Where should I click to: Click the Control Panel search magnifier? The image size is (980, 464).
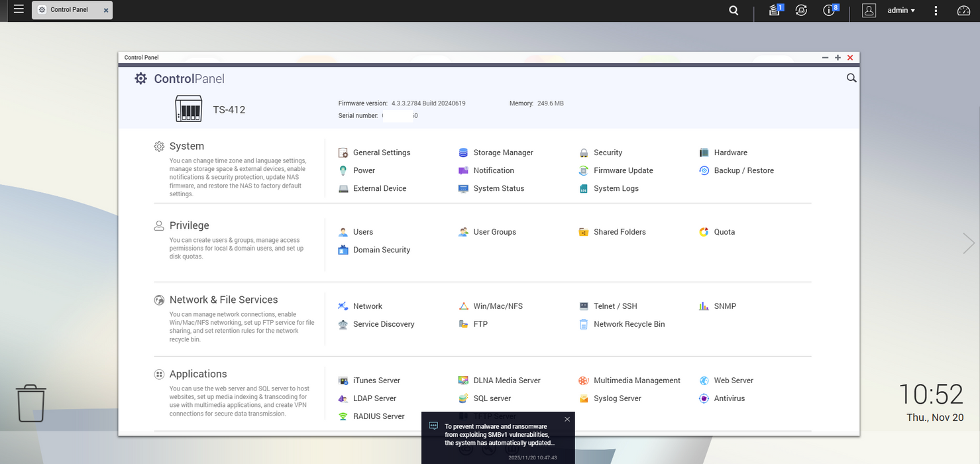[851, 78]
